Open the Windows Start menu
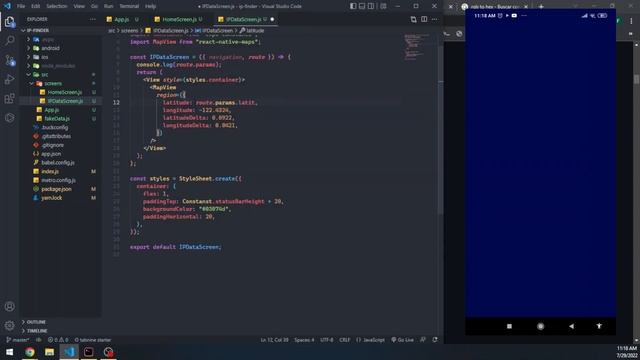 (9, 352)
